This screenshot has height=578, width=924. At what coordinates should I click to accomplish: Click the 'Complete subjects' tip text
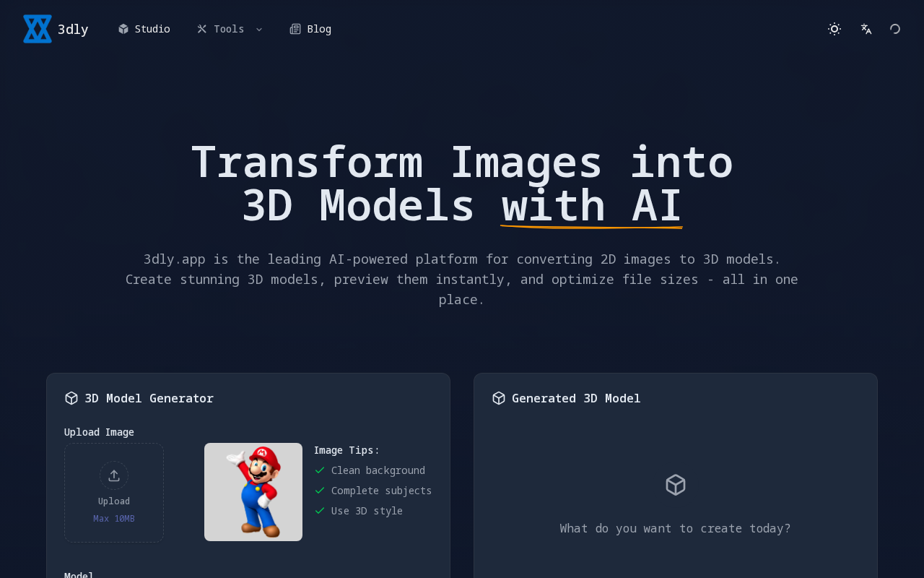tap(381, 491)
